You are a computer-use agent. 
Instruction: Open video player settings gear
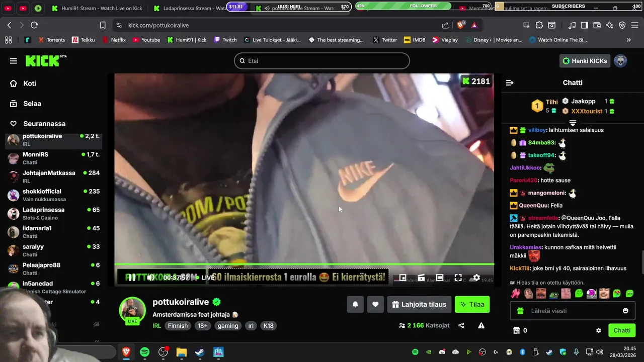pos(476,278)
